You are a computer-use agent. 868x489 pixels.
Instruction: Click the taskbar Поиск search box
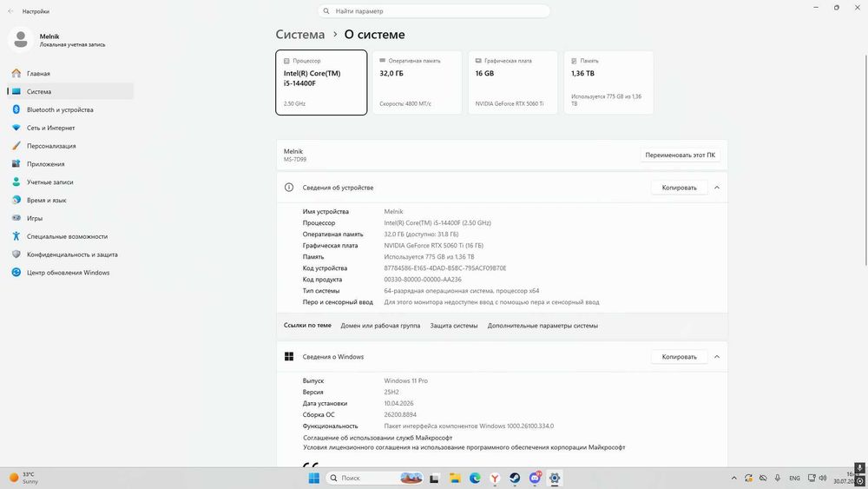point(375,478)
